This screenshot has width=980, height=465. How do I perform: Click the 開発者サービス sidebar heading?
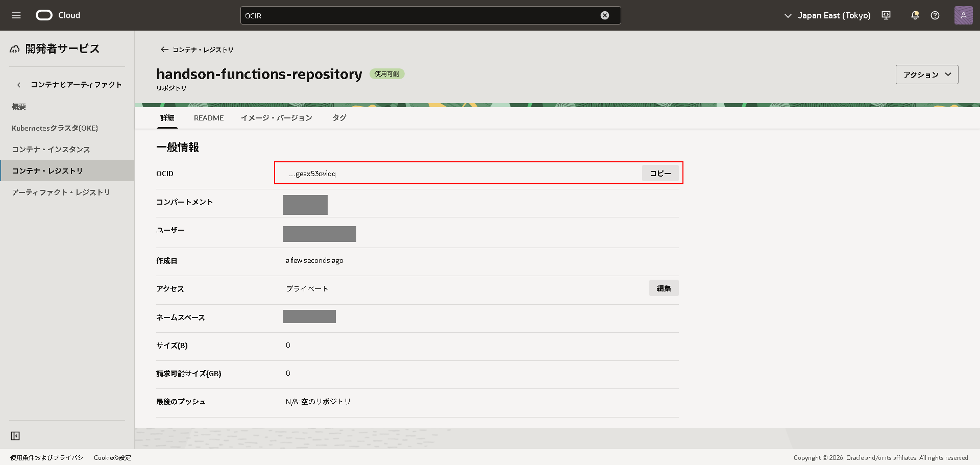[62, 49]
